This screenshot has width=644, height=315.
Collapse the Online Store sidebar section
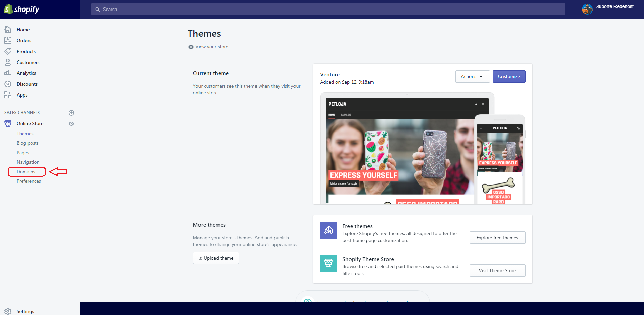click(x=30, y=123)
